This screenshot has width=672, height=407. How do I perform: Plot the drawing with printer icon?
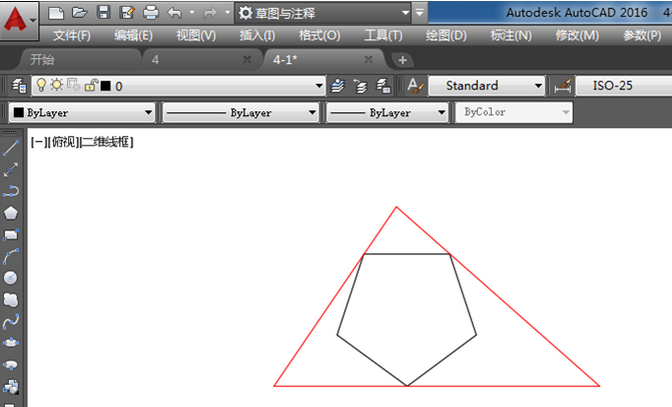[x=151, y=13]
